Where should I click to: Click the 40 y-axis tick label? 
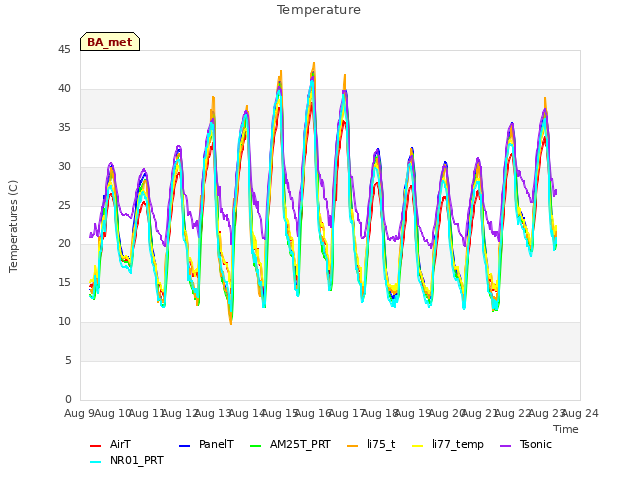(64, 89)
